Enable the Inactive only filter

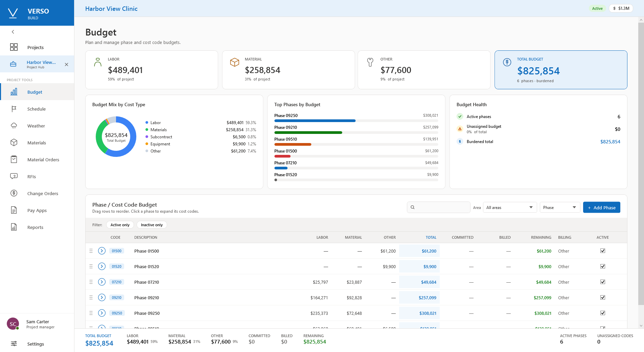tap(152, 225)
